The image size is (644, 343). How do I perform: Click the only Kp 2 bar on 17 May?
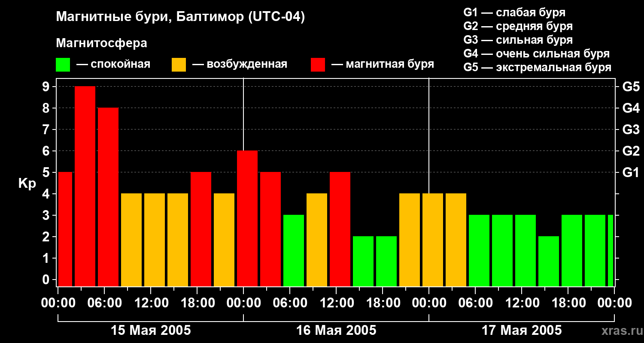[549, 262]
